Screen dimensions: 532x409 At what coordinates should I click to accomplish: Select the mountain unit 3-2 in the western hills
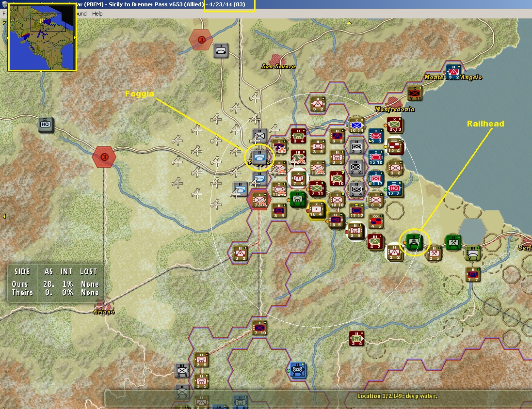pyautogui.click(x=240, y=253)
